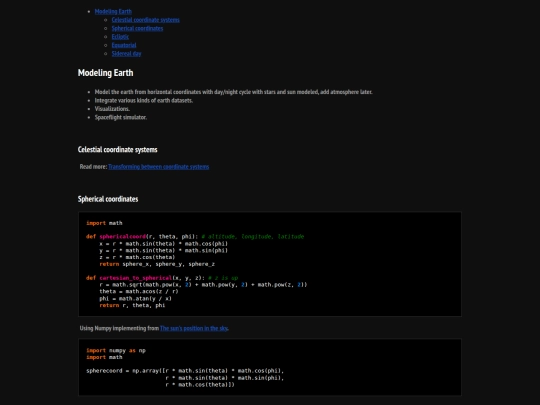Click the Celestial coordinate systems section heading
The width and height of the screenshot is (540, 405).
pos(117,149)
